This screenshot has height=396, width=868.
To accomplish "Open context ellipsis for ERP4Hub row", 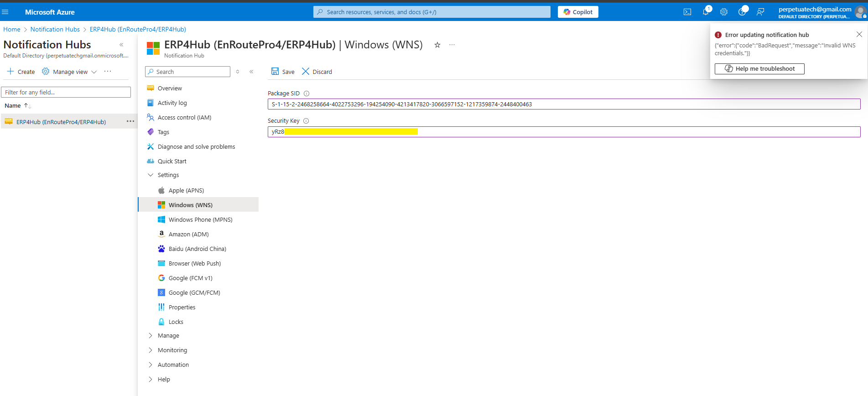I will 130,121.
